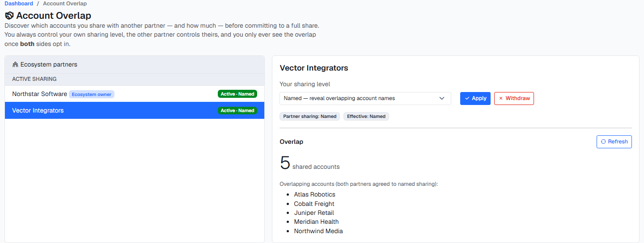Apply the selected sharing level

point(475,98)
